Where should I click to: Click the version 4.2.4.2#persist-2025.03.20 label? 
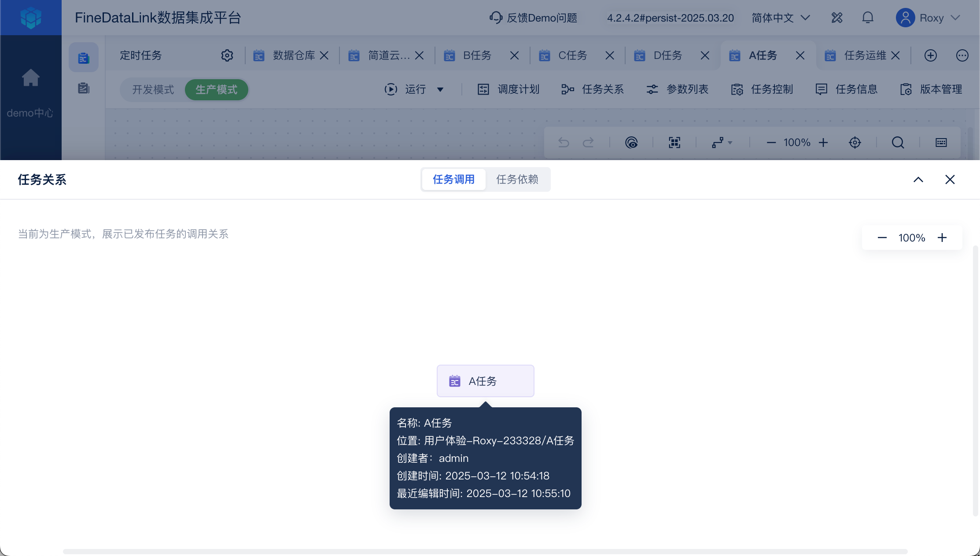tap(671, 18)
